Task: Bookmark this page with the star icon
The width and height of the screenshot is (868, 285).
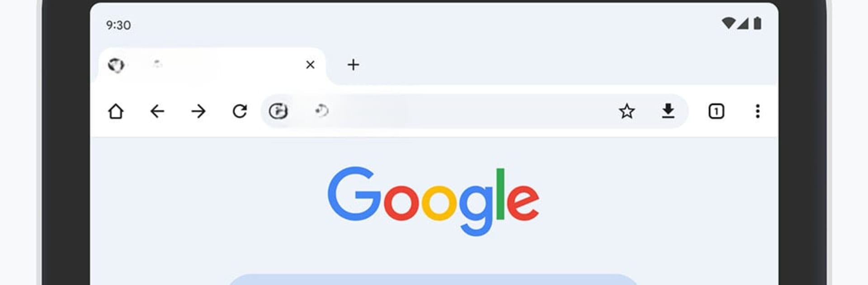Action: coord(627,111)
